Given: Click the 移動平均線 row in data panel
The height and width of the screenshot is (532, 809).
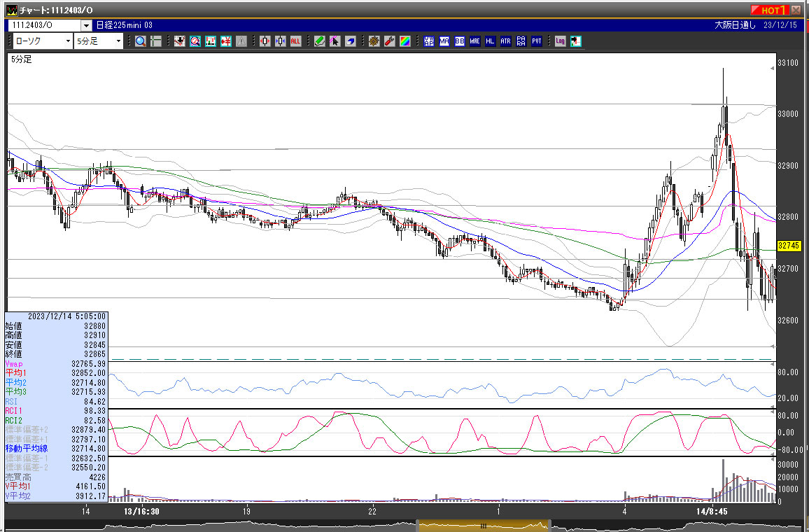Looking at the screenshot, I should point(56,449).
